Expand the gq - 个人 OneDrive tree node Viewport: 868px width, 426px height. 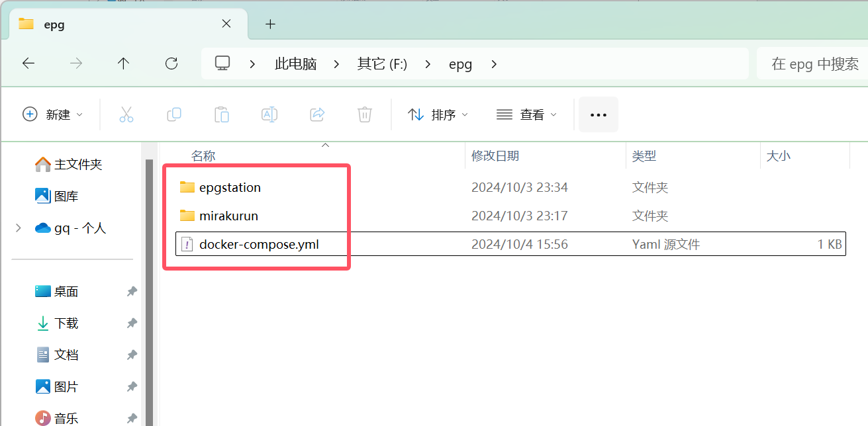[18, 228]
